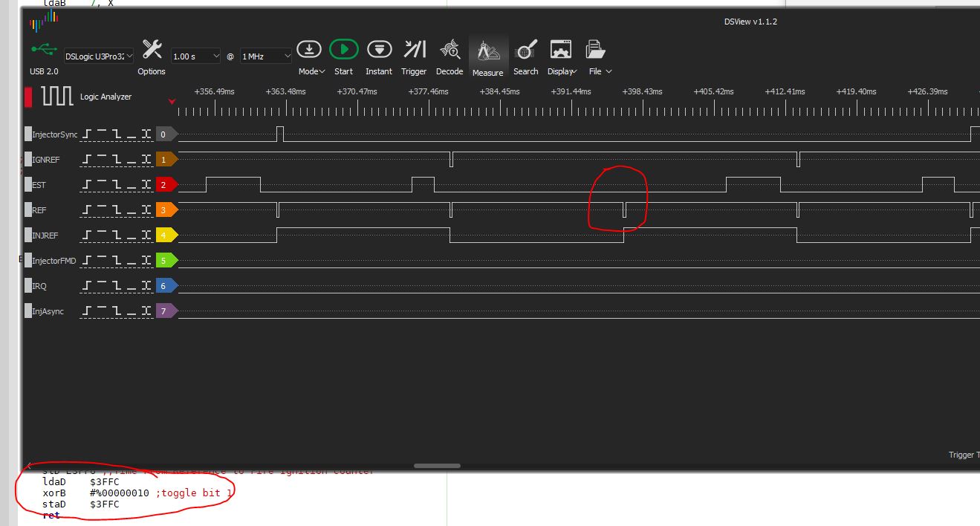The width and height of the screenshot is (980, 526).
Task: Set either-edge trigger on InjectorSync channel
Action: [x=146, y=134]
